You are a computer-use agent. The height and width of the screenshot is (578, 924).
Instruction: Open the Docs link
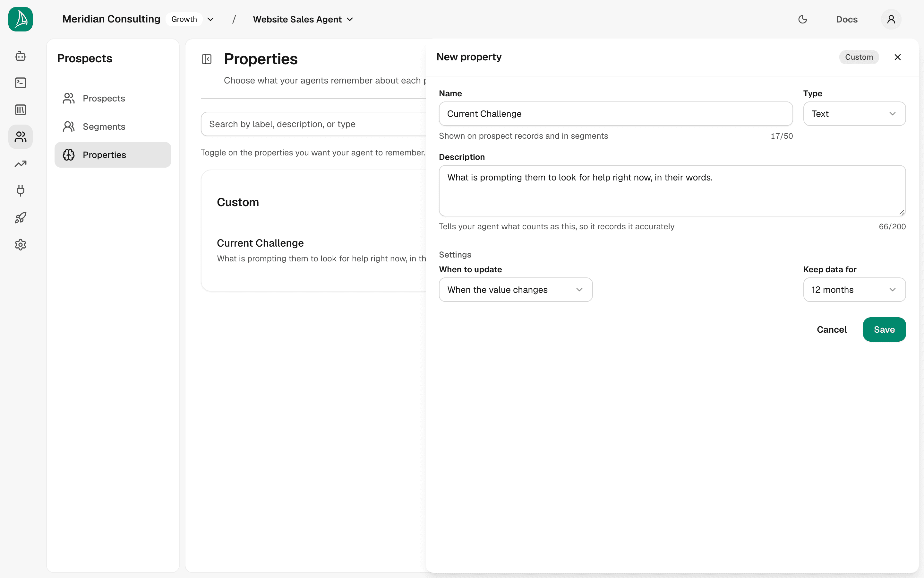pyautogui.click(x=847, y=19)
